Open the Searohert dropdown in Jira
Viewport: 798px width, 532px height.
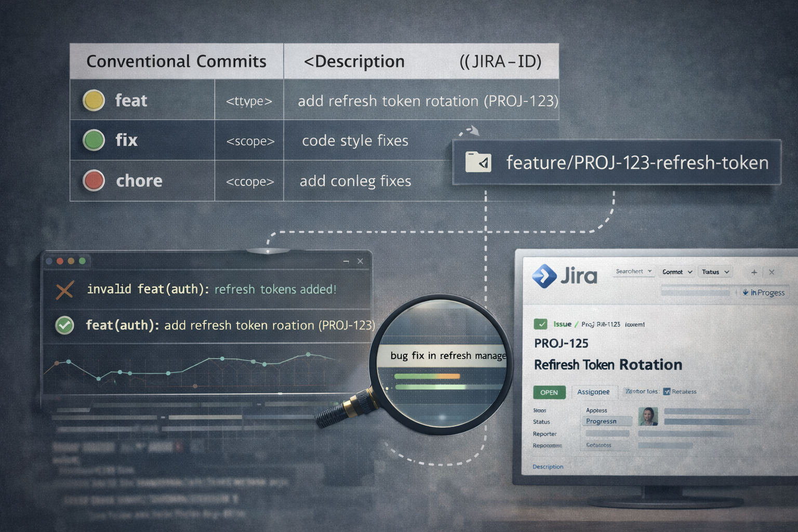coord(633,272)
